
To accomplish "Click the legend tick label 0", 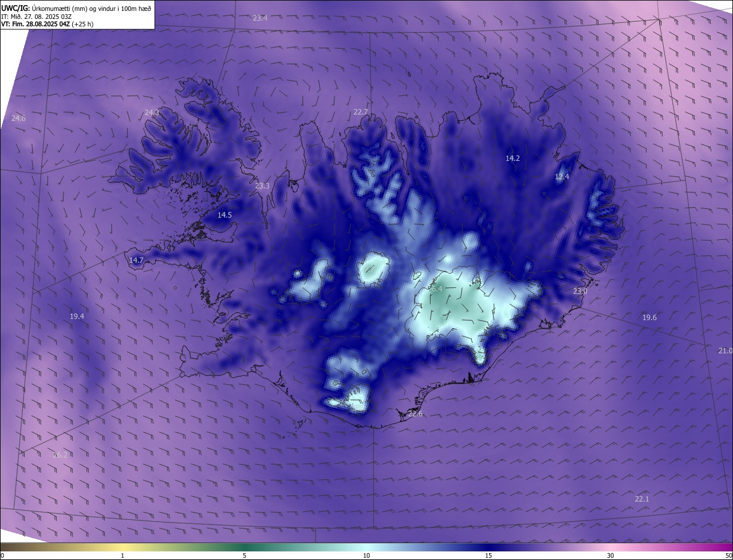I will click(2, 555).
